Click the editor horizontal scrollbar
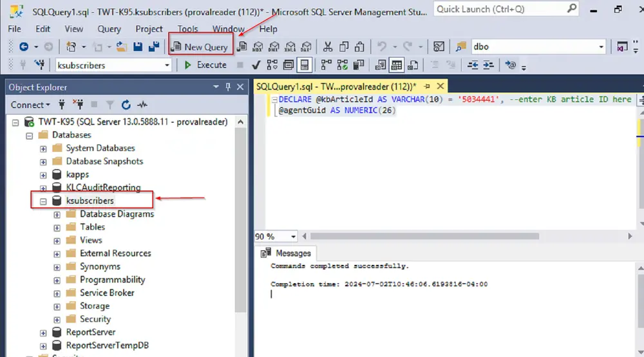The image size is (644, 357). click(424, 236)
